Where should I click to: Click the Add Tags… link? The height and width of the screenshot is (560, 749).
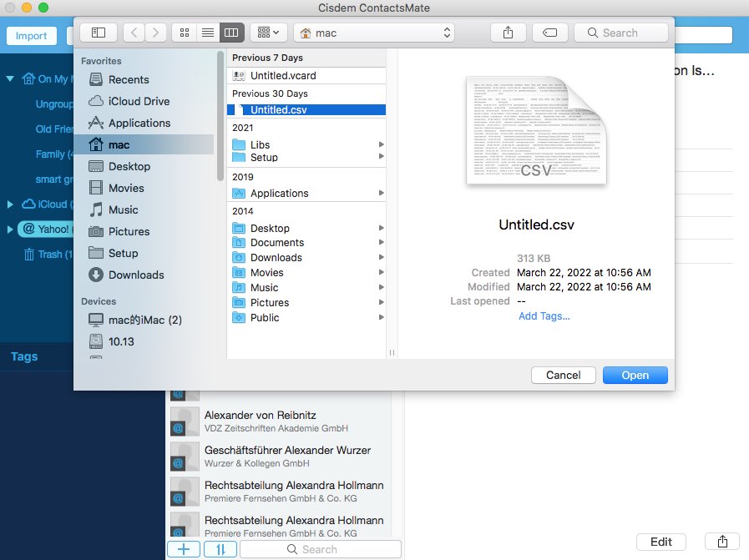(x=544, y=316)
